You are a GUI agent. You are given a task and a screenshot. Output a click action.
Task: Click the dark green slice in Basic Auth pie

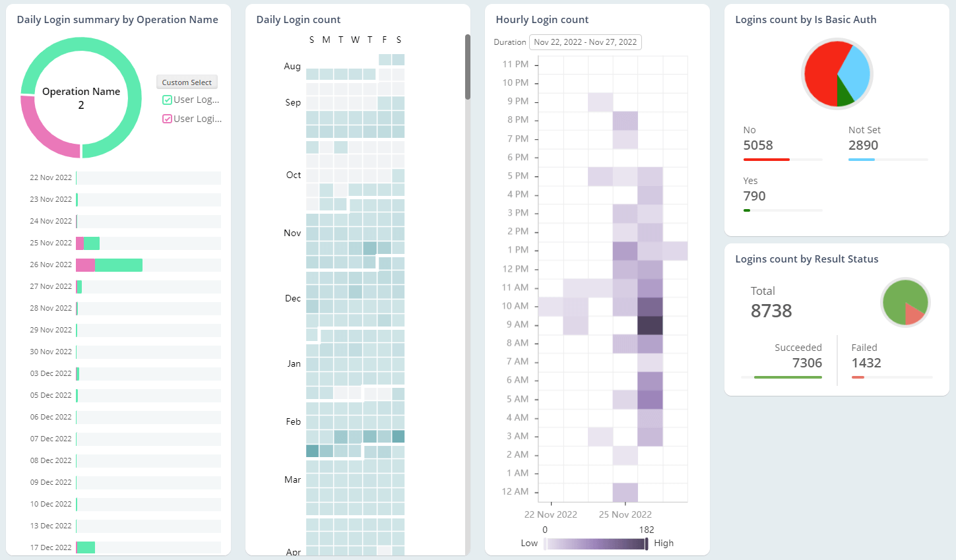point(844,96)
